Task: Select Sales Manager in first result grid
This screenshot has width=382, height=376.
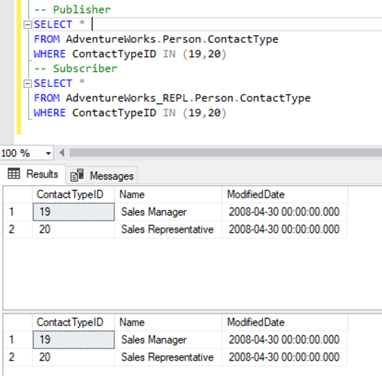Action: [168, 212]
